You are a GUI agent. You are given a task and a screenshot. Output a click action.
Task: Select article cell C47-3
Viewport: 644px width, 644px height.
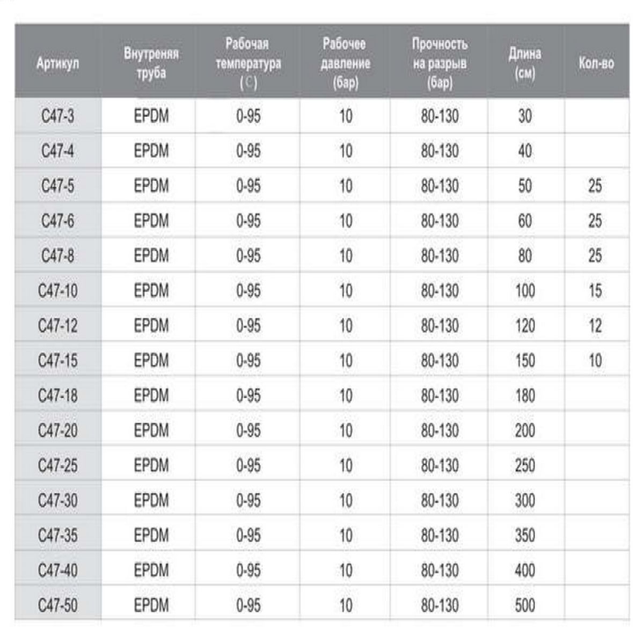(x=58, y=116)
